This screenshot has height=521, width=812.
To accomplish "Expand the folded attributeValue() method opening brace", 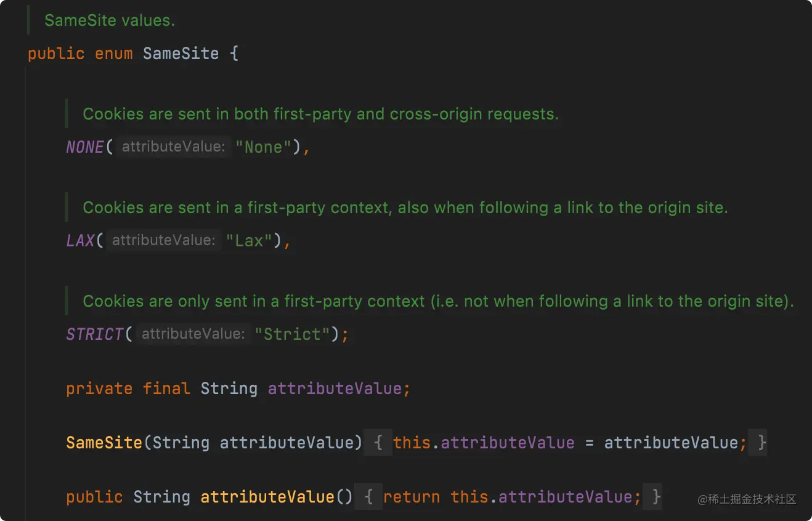I will 368,497.
